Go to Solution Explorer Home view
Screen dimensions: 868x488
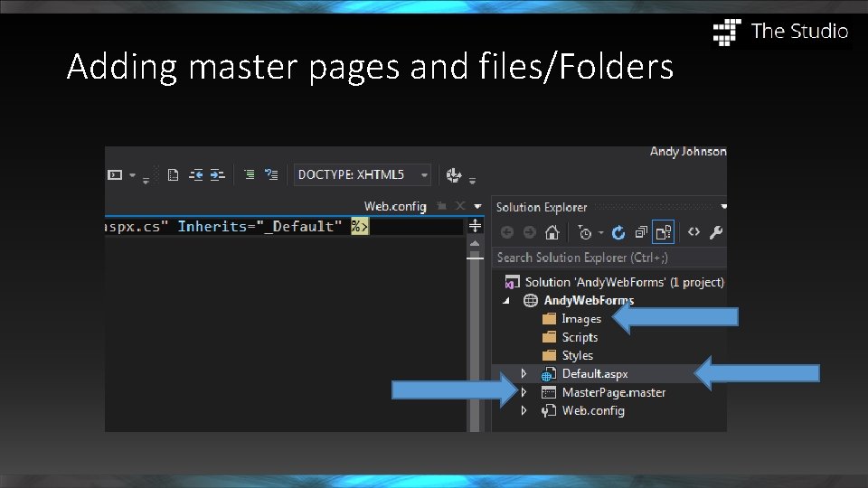tap(552, 232)
